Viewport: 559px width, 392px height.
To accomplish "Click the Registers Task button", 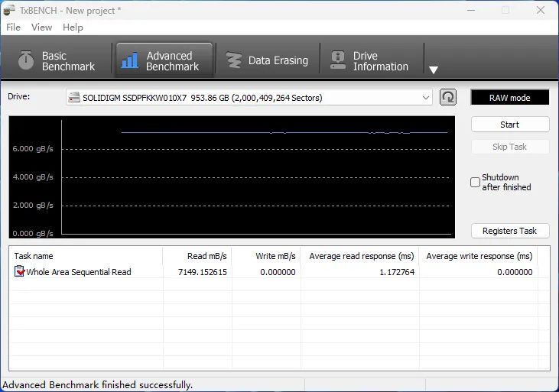I will 510,231.
